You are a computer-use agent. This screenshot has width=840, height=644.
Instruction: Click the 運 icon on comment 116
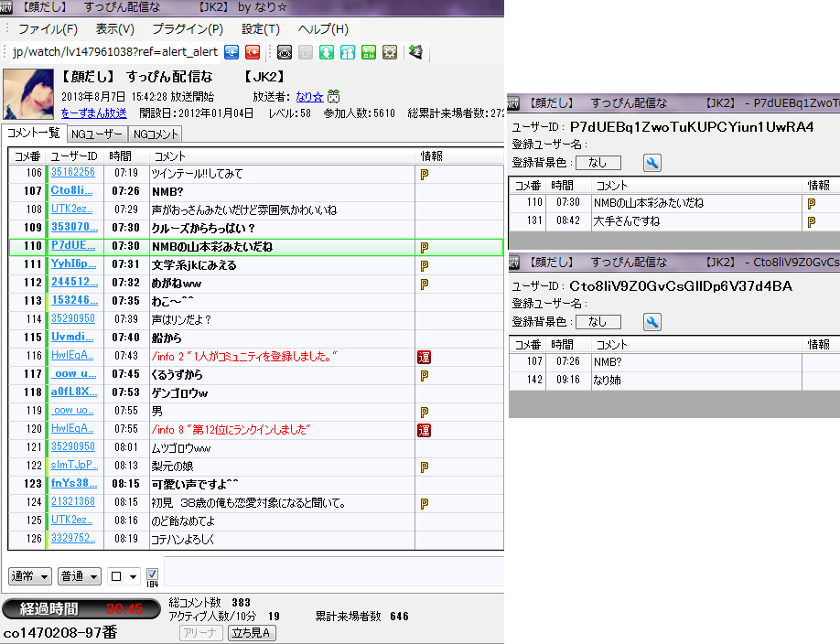pyautogui.click(x=425, y=358)
